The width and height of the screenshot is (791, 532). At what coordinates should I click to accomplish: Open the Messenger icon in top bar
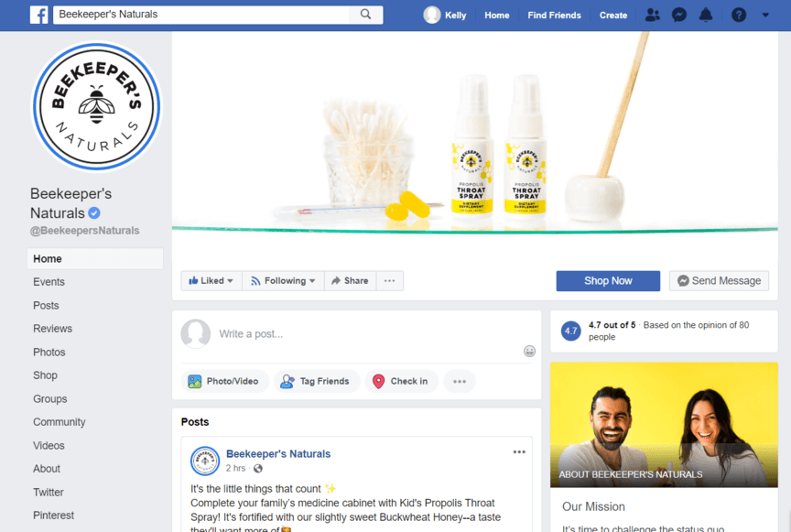(x=679, y=16)
